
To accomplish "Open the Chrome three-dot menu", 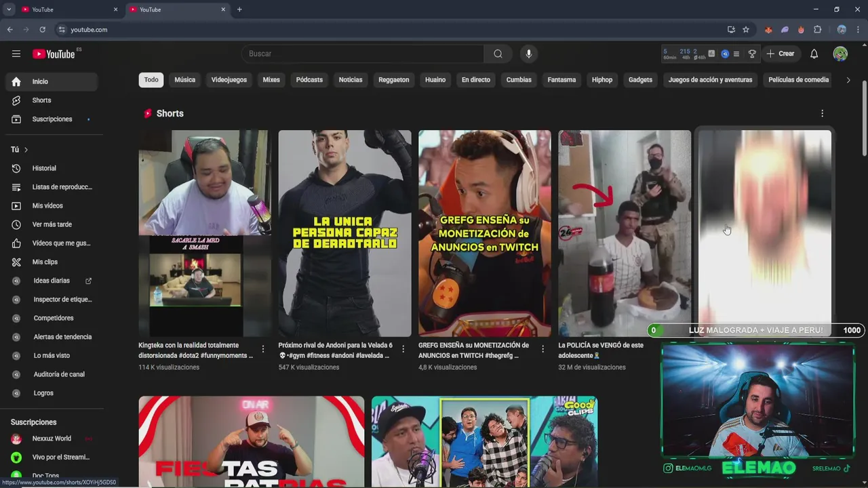I will point(858,30).
